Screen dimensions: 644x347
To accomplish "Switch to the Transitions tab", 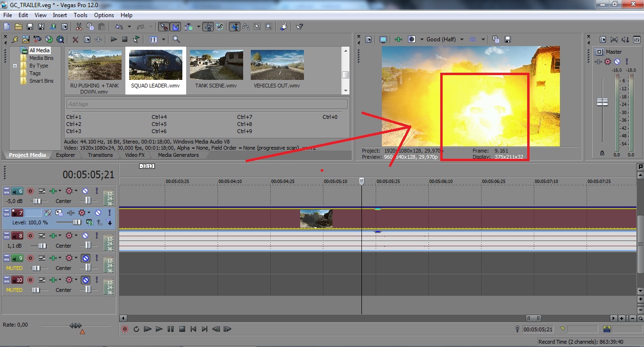I will point(100,155).
